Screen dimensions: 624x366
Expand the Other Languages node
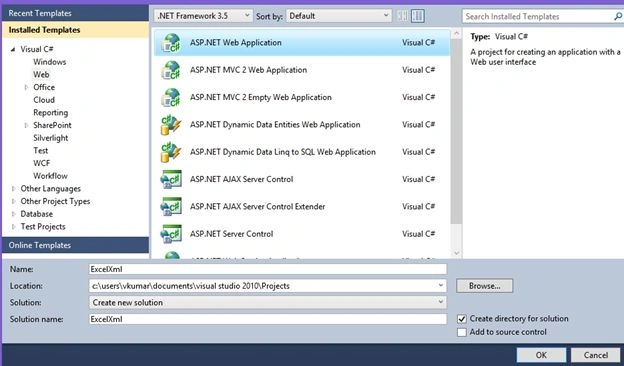pyautogui.click(x=14, y=189)
